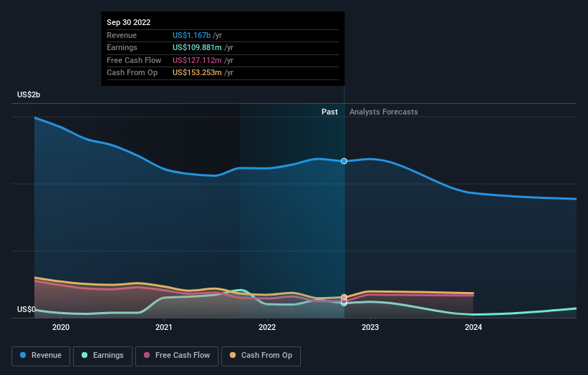Click the 2021 x-axis label
Image resolution: width=588 pixels, height=375 pixels.
(x=164, y=328)
